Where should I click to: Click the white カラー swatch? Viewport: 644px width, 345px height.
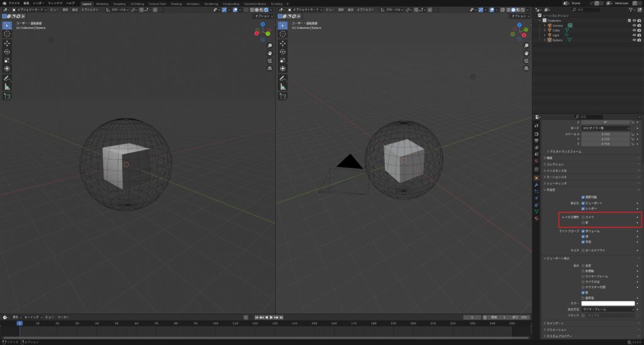pos(608,303)
